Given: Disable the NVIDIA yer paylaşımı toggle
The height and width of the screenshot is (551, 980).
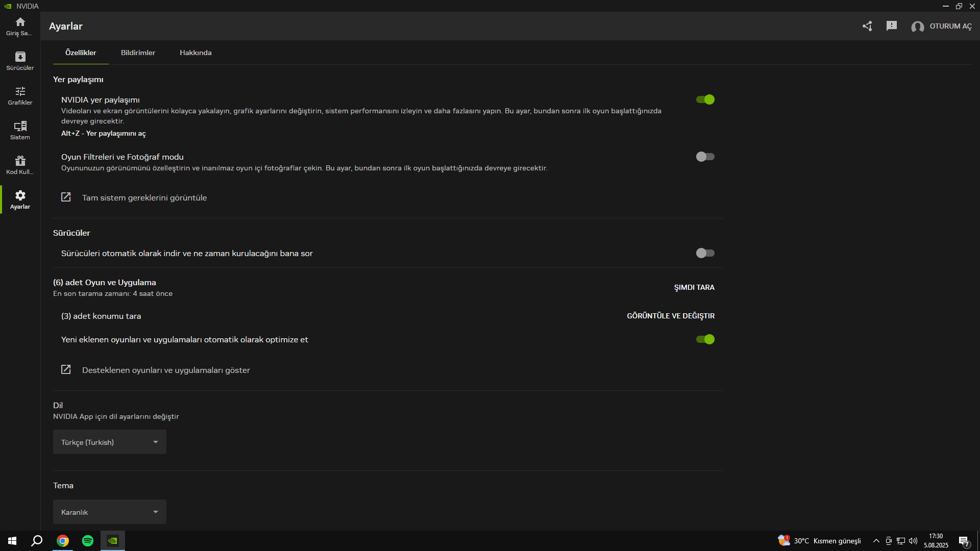Looking at the screenshot, I should [705, 99].
